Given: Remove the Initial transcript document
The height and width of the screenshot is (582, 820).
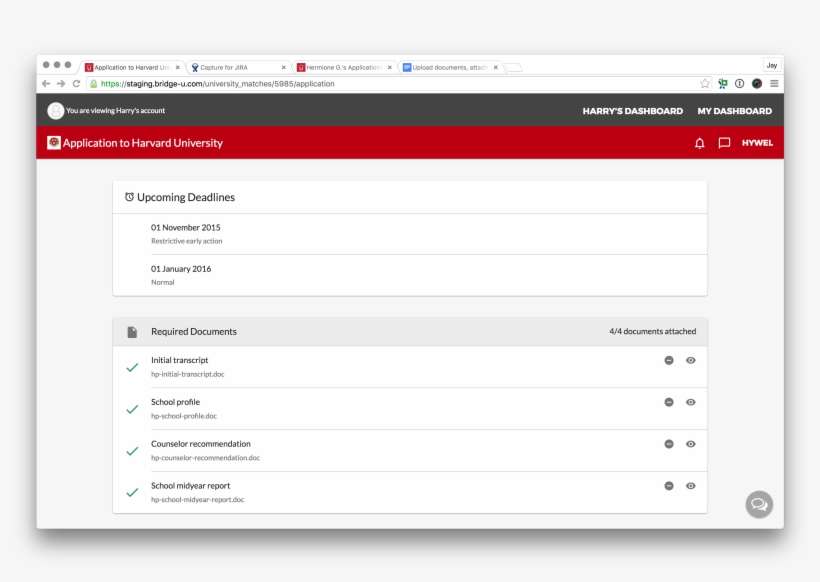Looking at the screenshot, I should [669, 360].
